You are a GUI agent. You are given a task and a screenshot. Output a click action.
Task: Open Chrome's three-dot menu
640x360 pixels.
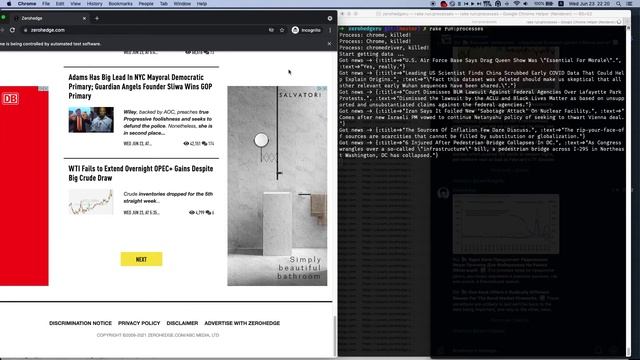pyautogui.click(x=330, y=30)
